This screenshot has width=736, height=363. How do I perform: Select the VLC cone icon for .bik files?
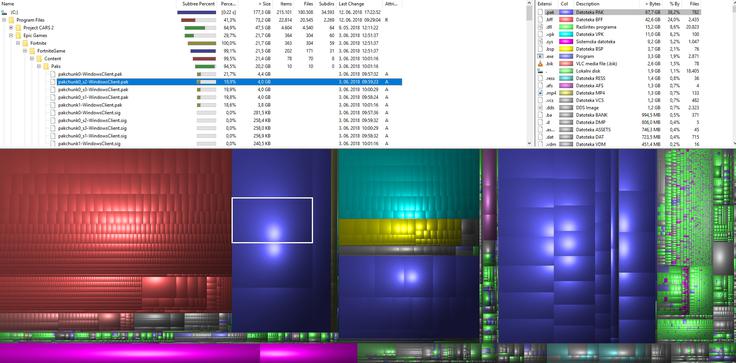pos(540,63)
